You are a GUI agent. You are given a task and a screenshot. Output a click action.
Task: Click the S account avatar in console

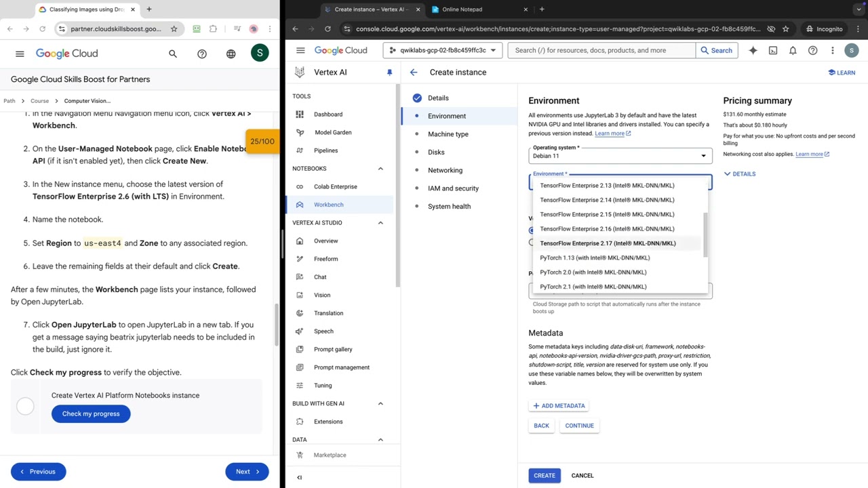click(x=851, y=50)
